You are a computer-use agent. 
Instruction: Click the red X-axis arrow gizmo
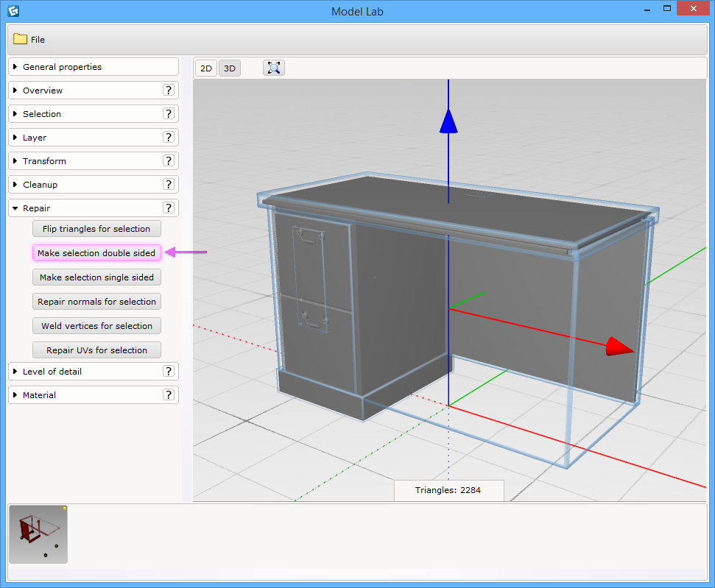[x=619, y=347]
